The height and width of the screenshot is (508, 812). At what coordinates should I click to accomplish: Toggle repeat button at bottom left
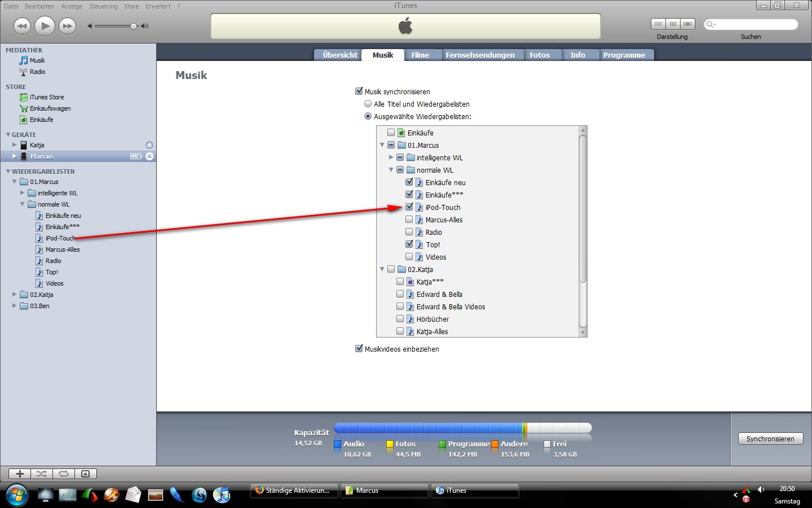[64, 474]
